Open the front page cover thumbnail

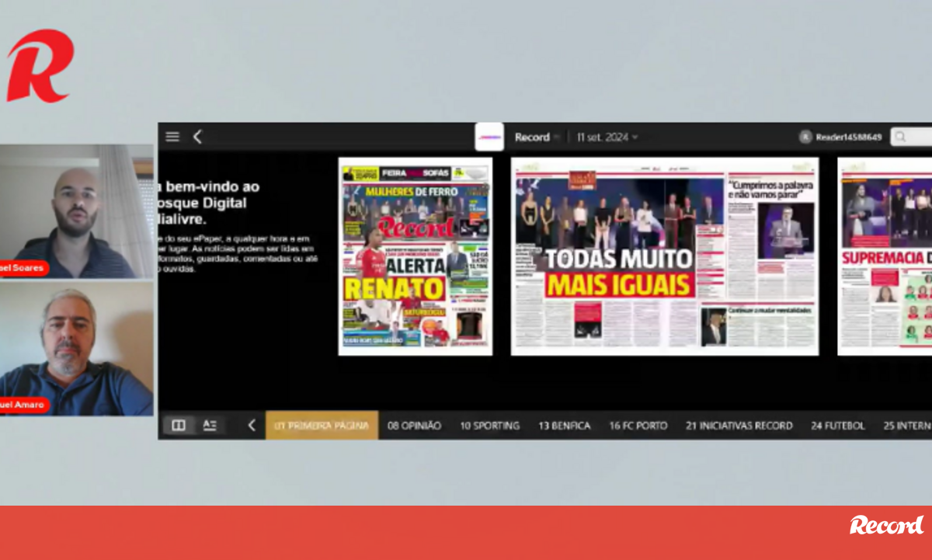[416, 256]
